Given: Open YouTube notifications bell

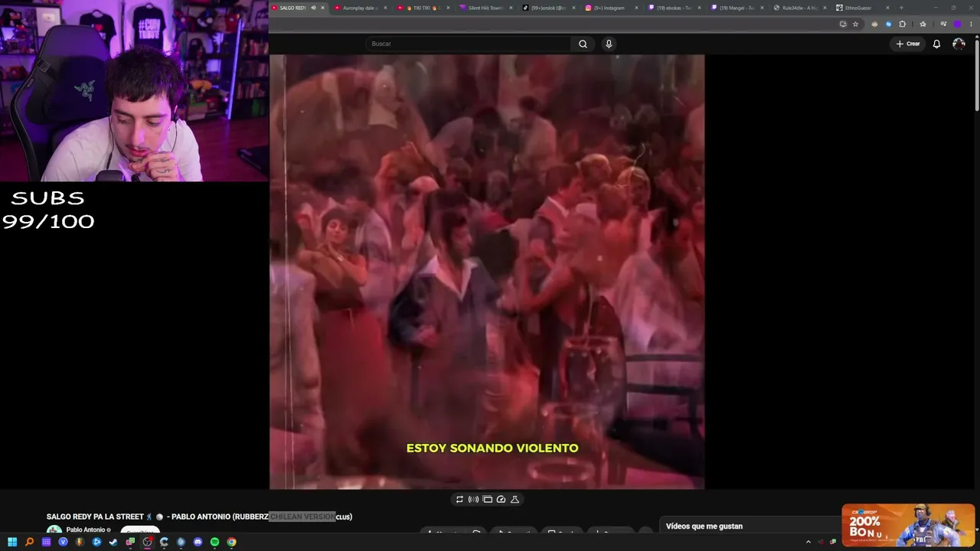Looking at the screenshot, I should click(x=936, y=44).
